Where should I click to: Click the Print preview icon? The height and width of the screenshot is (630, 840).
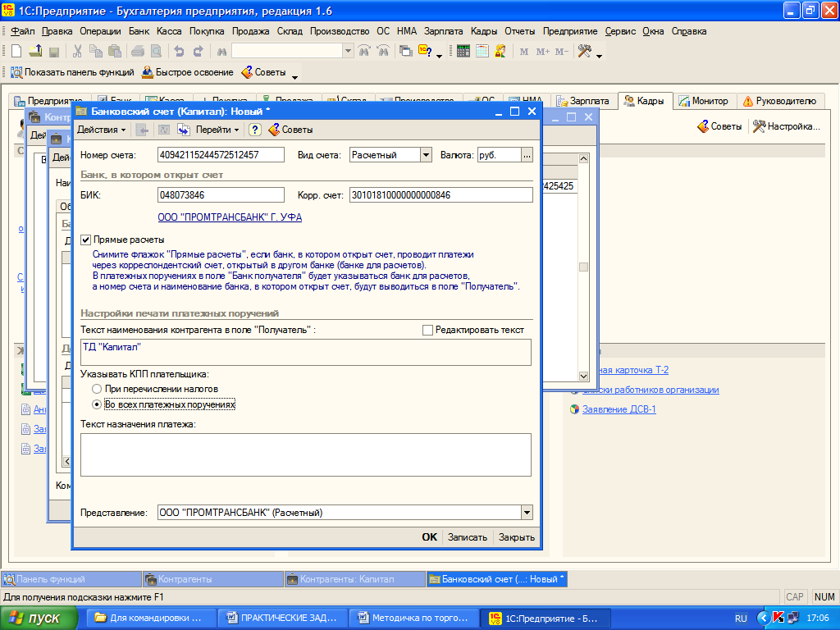point(156,52)
